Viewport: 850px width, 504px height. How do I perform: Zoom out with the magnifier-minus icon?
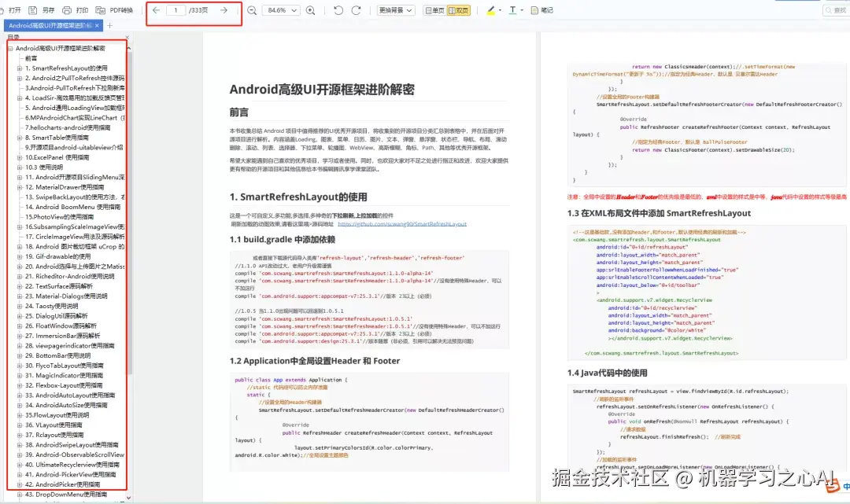[251, 10]
